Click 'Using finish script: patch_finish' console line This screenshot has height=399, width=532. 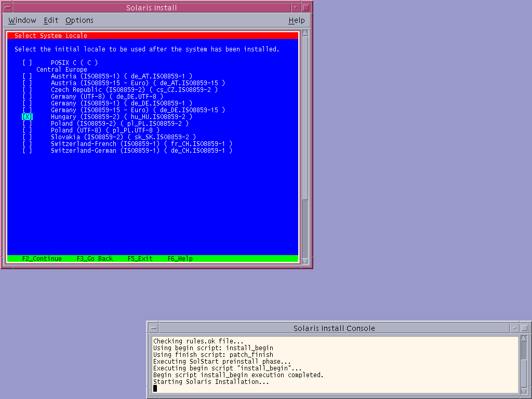213,354
